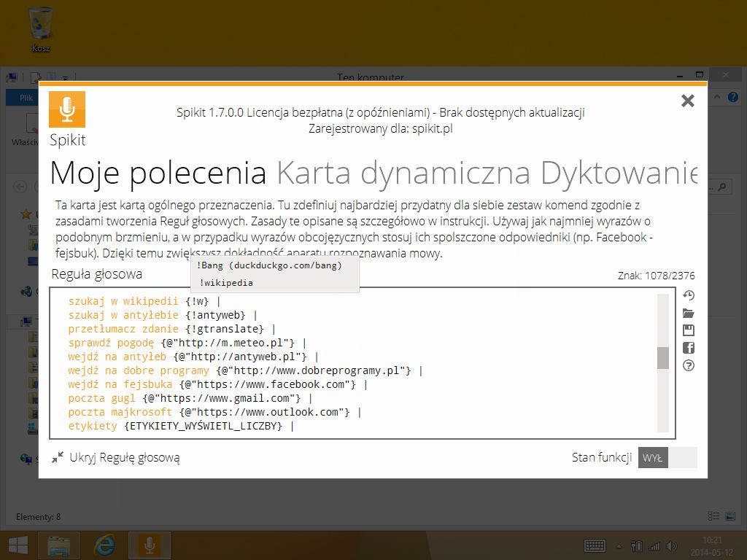The width and height of the screenshot is (747, 560).
Task: Minimize the Ten komputer window
Action: pos(681,75)
